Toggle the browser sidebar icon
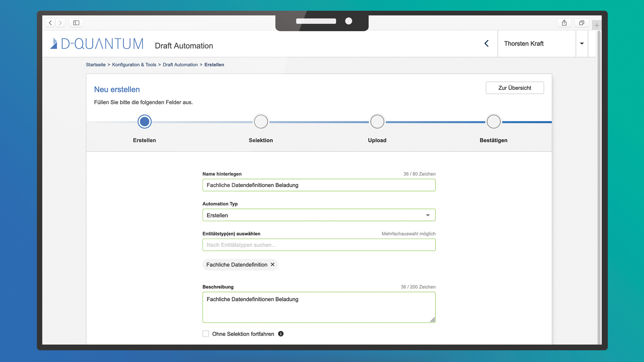 pyautogui.click(x=76, y=23)
